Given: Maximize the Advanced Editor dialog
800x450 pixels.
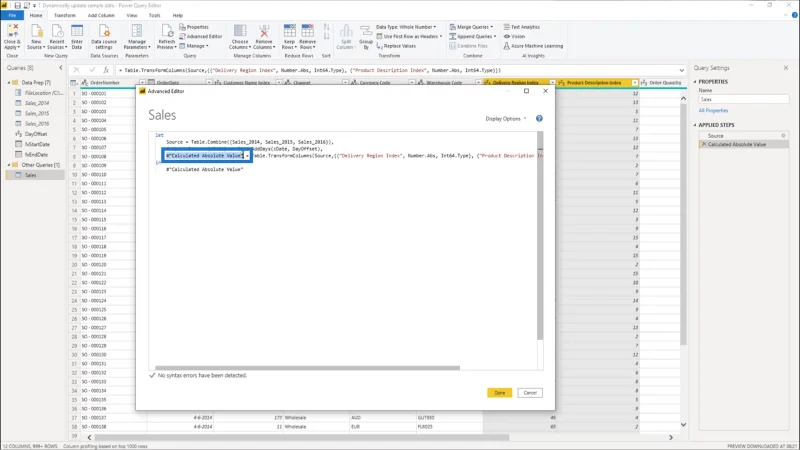Looking at the screenshot, I should [x=526, y=91].
